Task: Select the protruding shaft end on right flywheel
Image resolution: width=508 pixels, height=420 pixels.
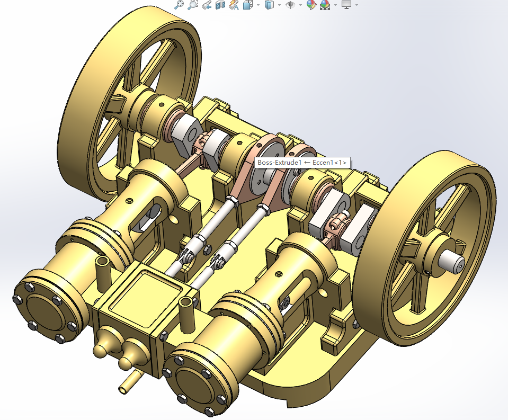Action: 452,261
